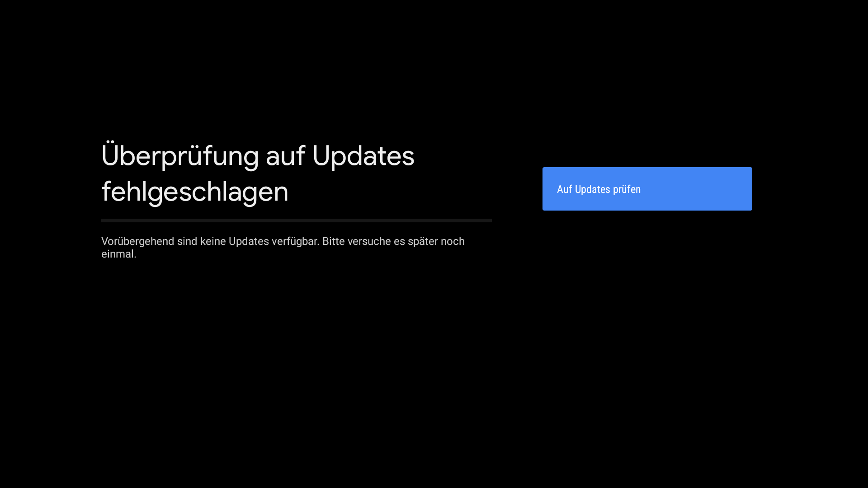The image size is (868, 488).
Task: Click the horizontal progress bar under the heading
Action: click(297, 221)
